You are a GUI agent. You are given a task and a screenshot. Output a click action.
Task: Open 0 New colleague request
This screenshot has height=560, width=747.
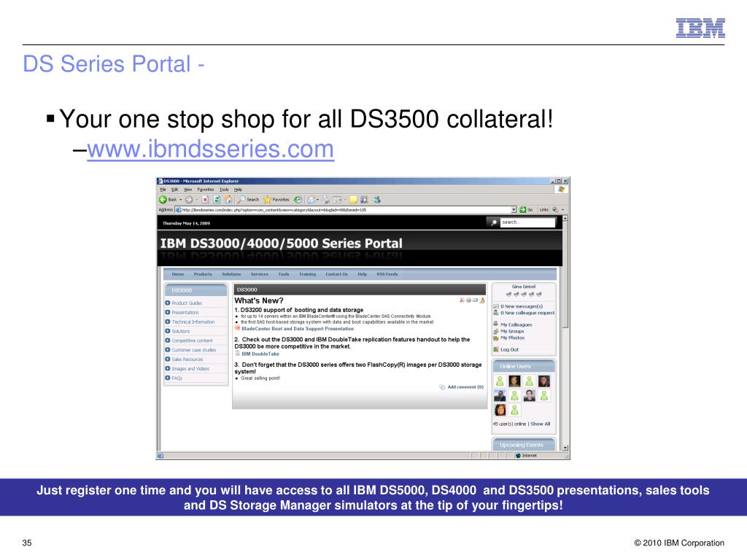coord(527,313)
